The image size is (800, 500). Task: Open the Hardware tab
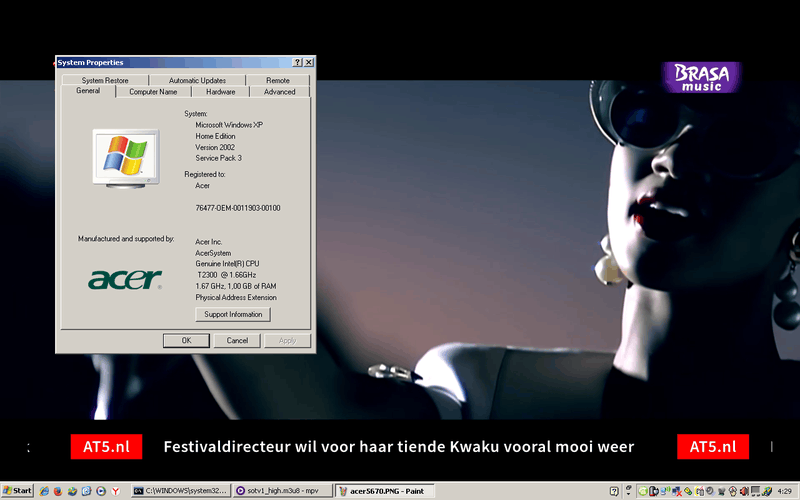(x=220, y=92)
